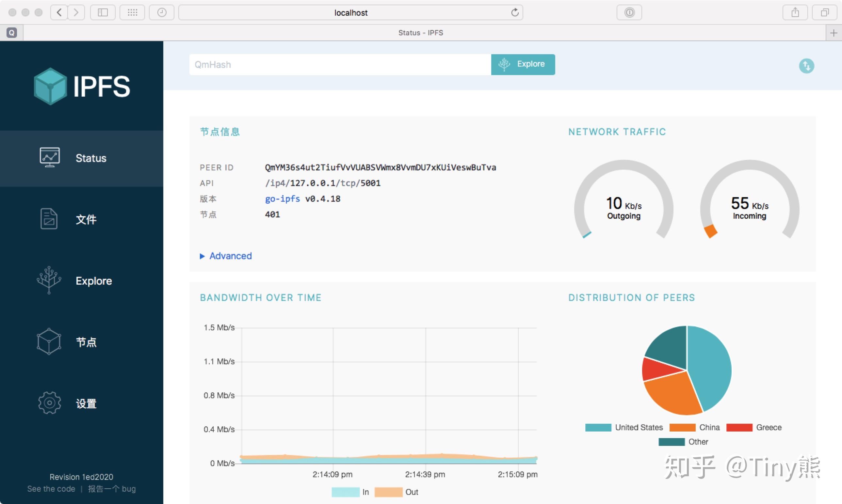Open the Safari share icon
This screenshot has height=504, width=842.
[x=795, y=12]
